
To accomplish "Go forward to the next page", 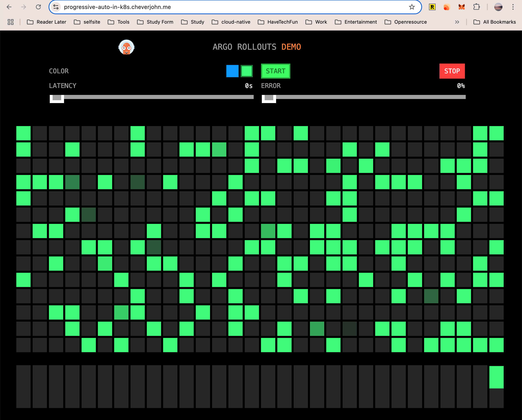I will pyautogui.click(x=23, y=7).
